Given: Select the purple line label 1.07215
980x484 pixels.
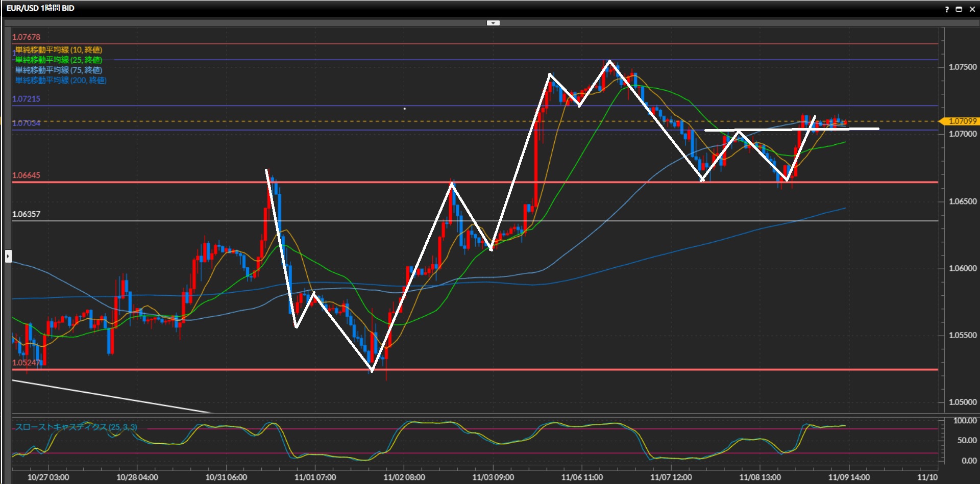Looking at the screenshot, I should coord(26,99).
